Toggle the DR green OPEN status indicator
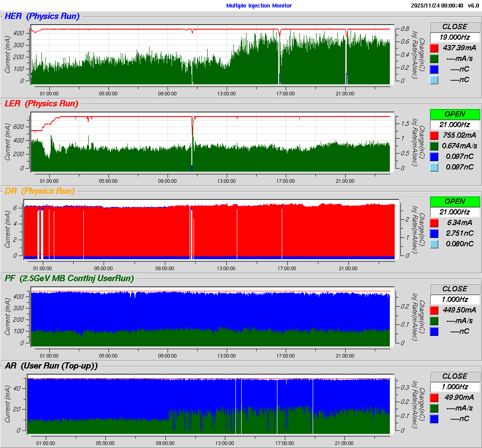482x448 pixels. 455,201
